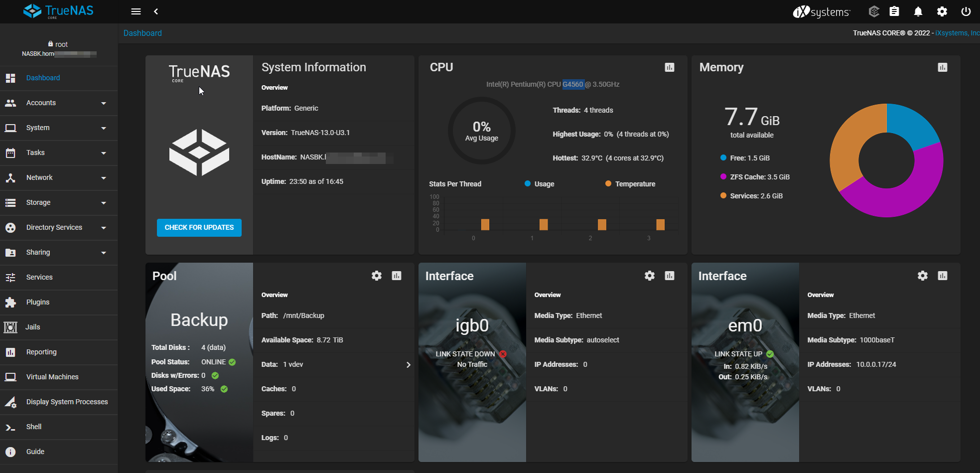Click the Reporting sidebar icon
Image resolution: width=980 pixels, height=473 pixels.
coord(10,352)
